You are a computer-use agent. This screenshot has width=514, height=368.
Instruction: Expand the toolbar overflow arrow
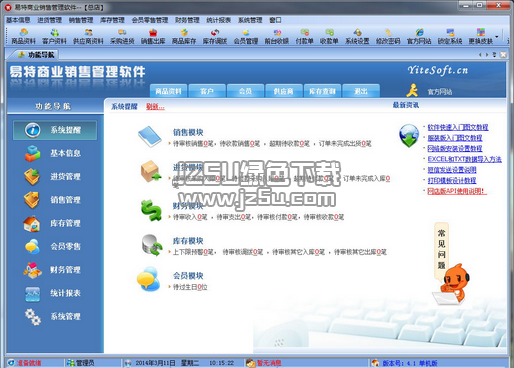click(x=497, y=37)
